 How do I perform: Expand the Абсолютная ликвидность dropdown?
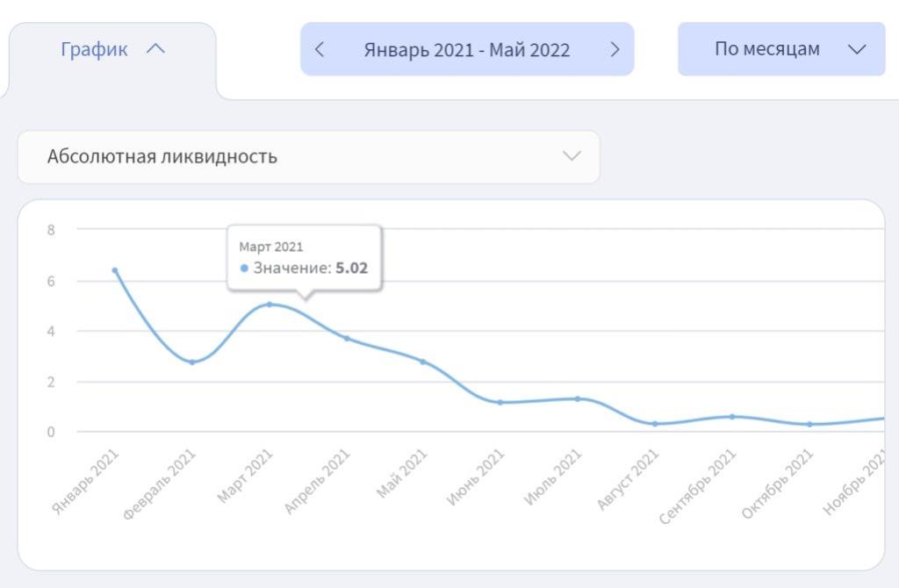(572, 156)
